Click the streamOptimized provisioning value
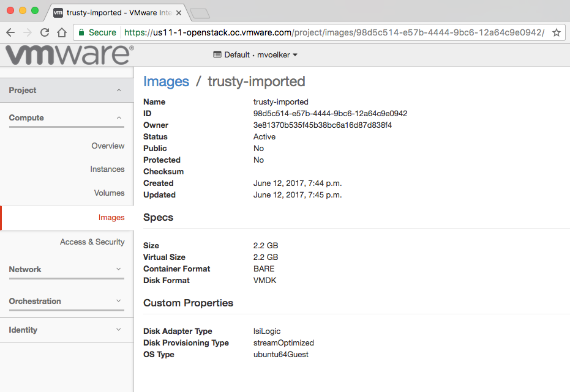The height and width of the screenshot is (392, 570). coord(283,343)
